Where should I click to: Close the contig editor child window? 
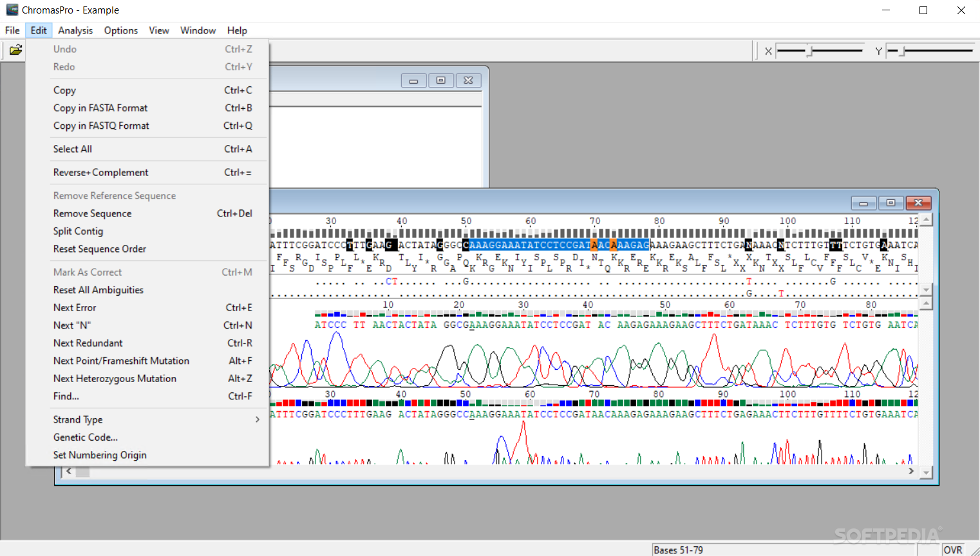(x=918, y=203)
